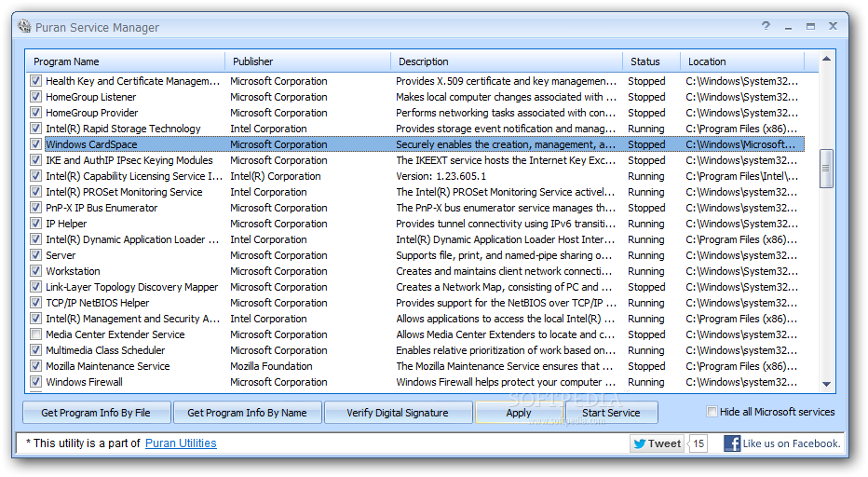This screenshot has height=477, width=868.
Task: Uncheck the Server service checkbox
Action: tap(36, 255)
